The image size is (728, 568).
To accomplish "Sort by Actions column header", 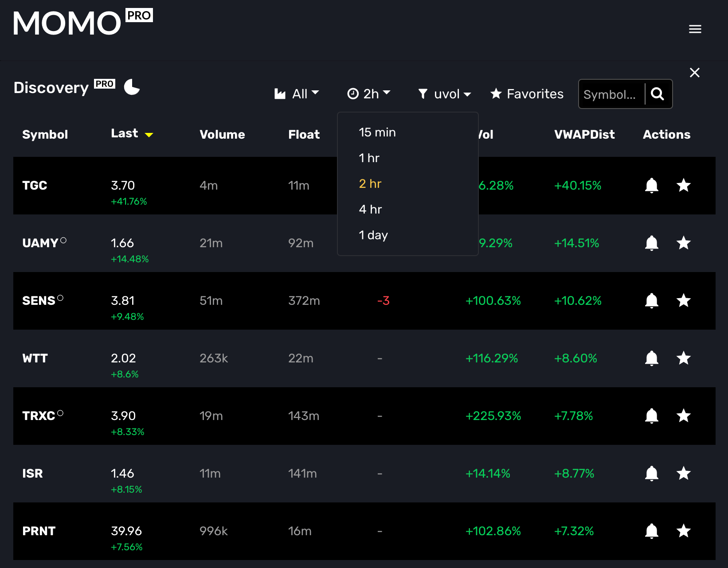I will pos(667,134).
